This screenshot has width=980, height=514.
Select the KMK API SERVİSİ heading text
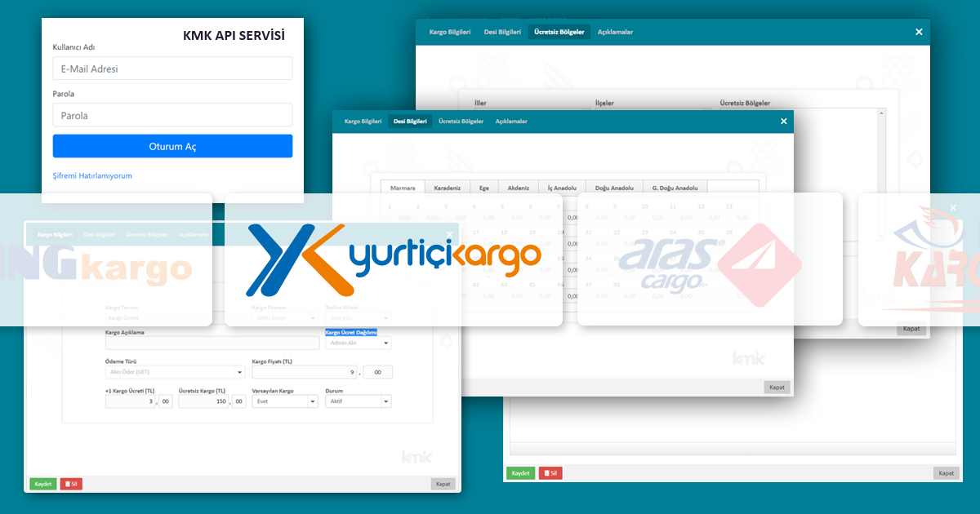pyautogui.click(x=234, y=36)
